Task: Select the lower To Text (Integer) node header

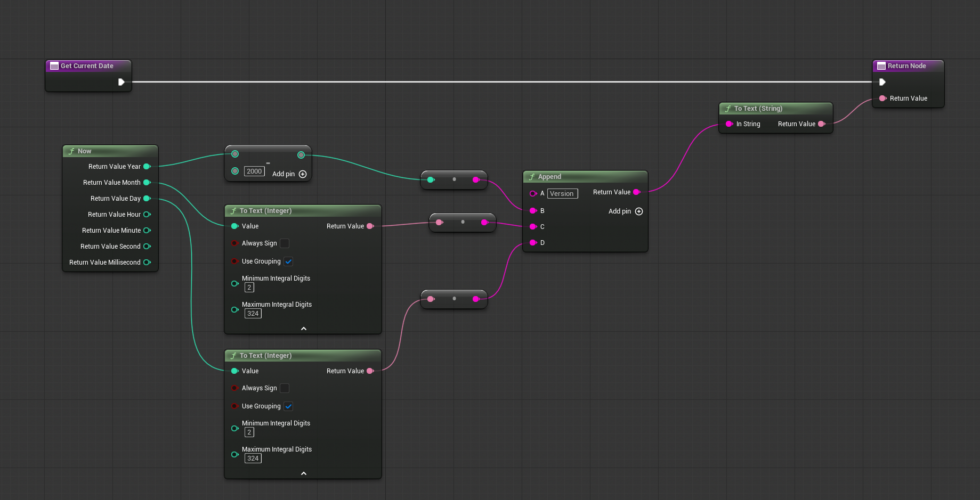Action: (303, 356)
